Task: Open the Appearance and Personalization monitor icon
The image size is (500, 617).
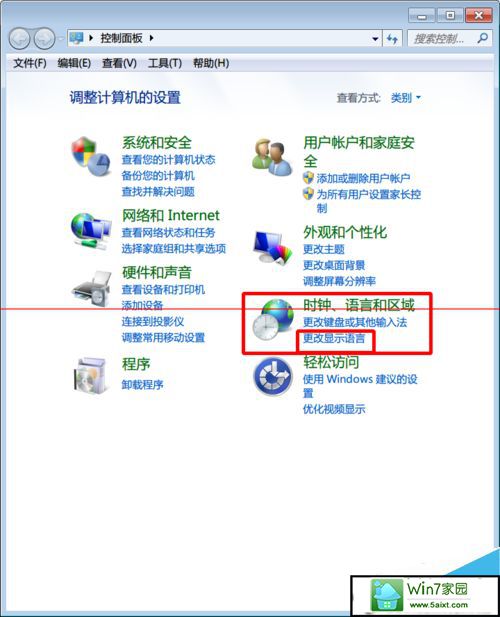Action: (x=273, y=247)
